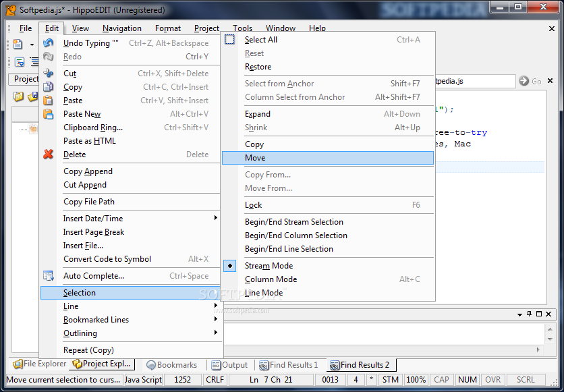Open the View menu
564x392 pixels.
[x=80, y=28]
